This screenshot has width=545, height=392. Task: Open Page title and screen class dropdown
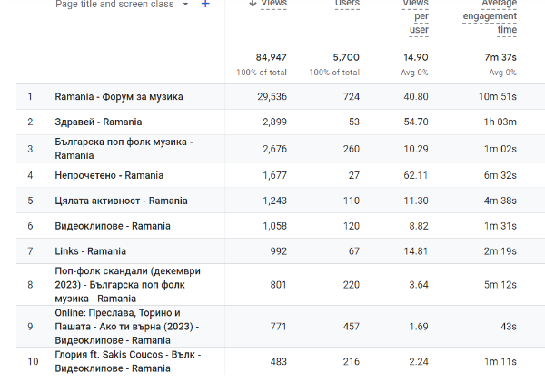pos(122,5)
